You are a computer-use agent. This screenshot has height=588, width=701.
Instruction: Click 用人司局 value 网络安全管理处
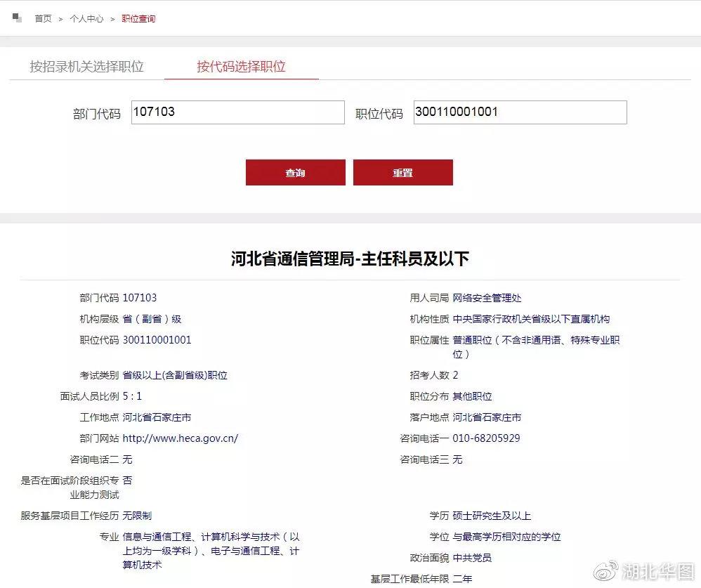tap(487, 298)
